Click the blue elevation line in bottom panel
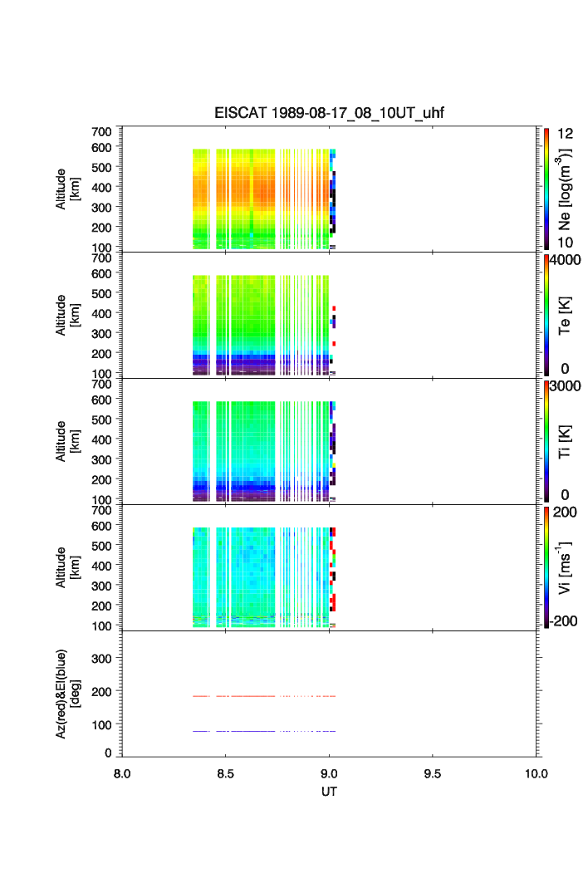The image size is (588, 883). click(x=249, y=731)
